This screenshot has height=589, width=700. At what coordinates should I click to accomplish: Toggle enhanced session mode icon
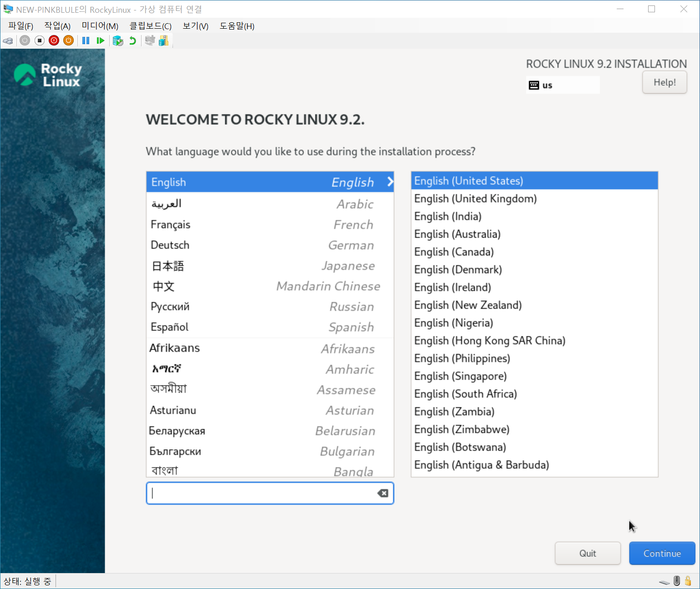point(150,41)
